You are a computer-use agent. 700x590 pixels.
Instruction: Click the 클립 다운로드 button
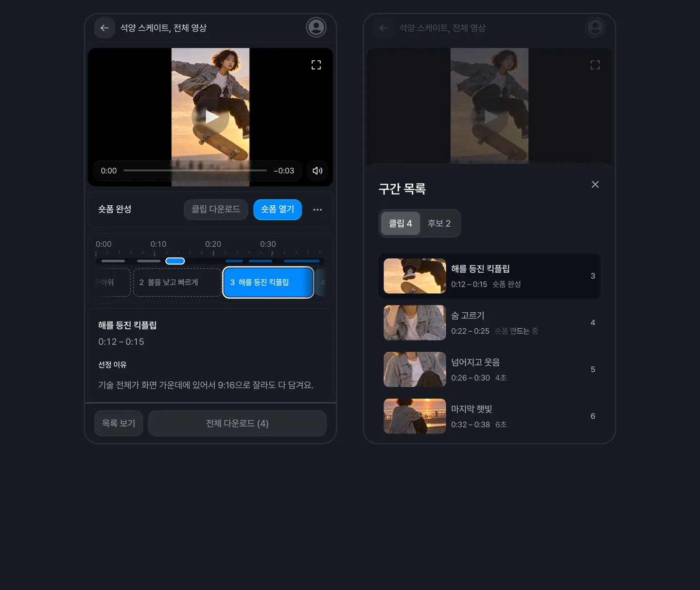coord(216,209)
